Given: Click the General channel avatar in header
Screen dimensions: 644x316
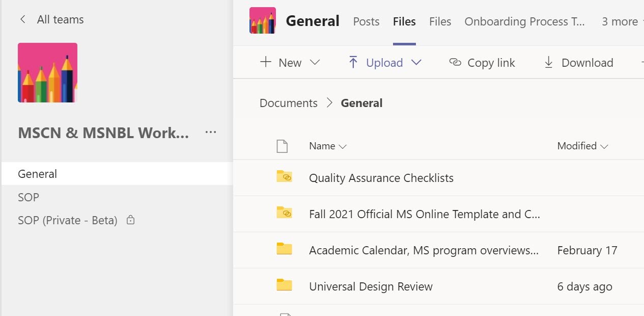Looking at the screenshot, I should point(263,20).
